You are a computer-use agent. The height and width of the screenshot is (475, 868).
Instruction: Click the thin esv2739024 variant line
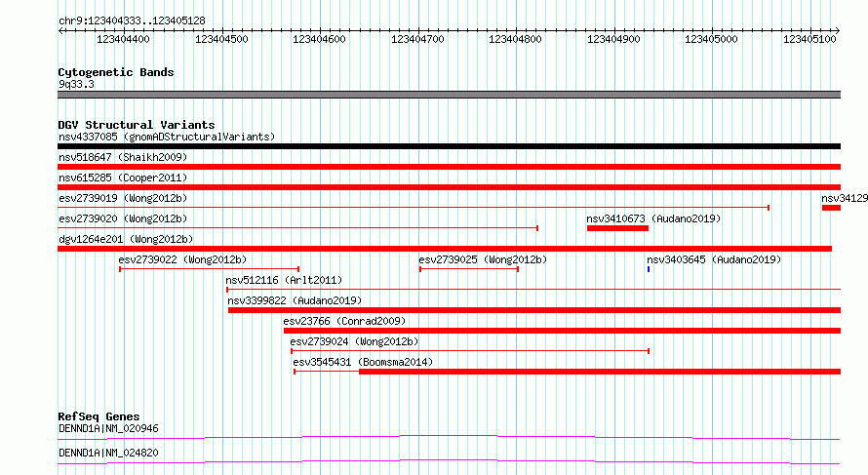pyautogui.click(x=470, y=351)
